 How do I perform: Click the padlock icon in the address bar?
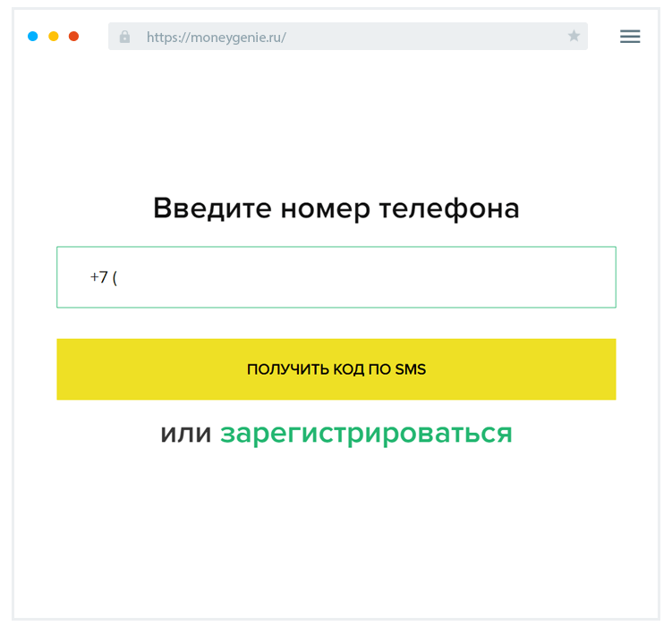pyautogui.click(x=124, y=37)
